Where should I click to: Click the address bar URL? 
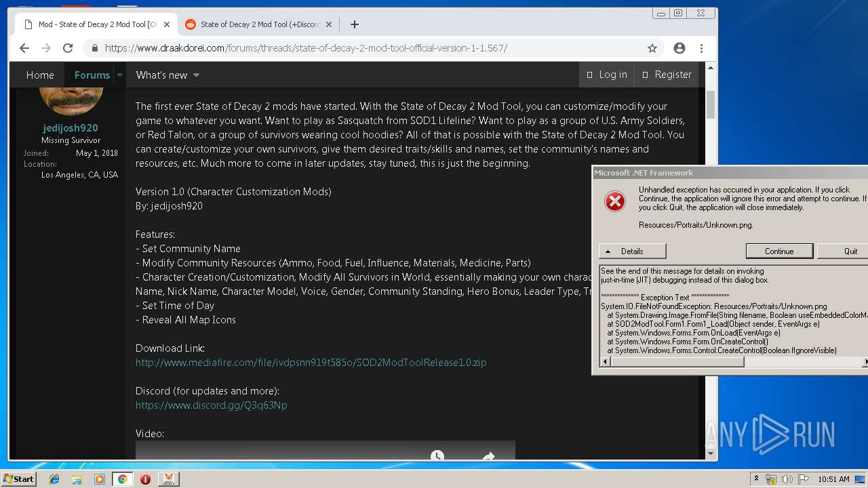click(x=306, y=48)
